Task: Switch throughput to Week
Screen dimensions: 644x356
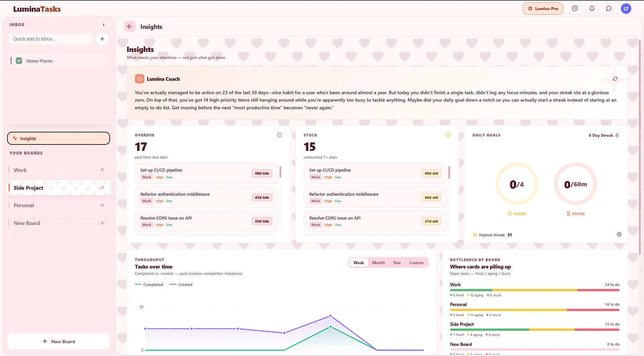Action: coord(358,262)
